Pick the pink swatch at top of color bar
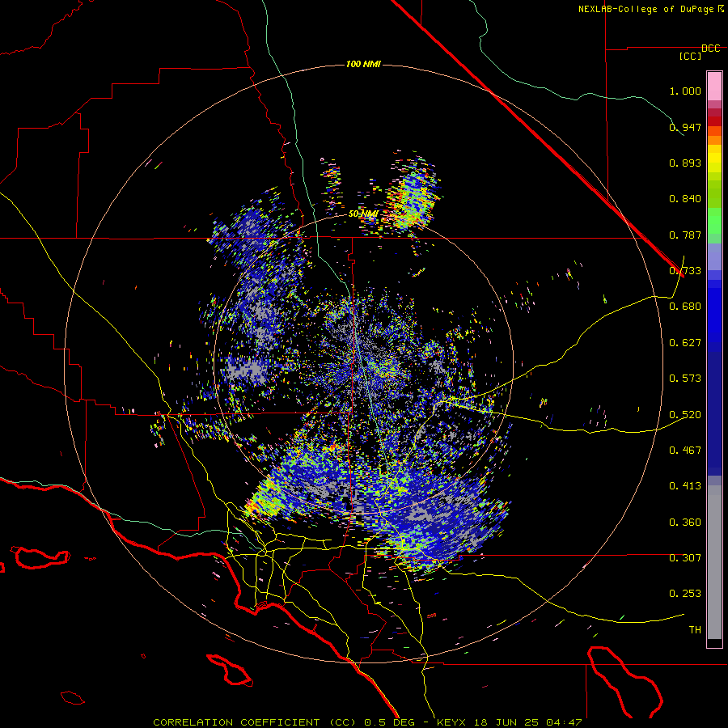The height and width of the screenshot is (728, 728). click(x=714, y=86)
